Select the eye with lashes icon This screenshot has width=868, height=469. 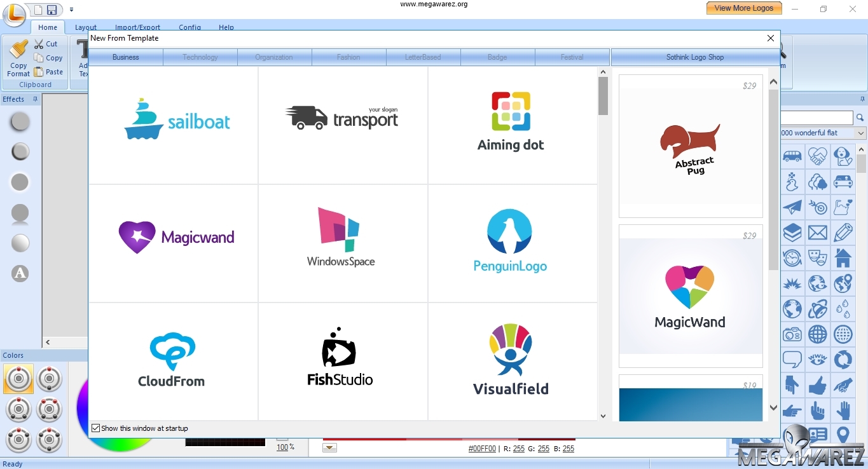coord(818,360)
